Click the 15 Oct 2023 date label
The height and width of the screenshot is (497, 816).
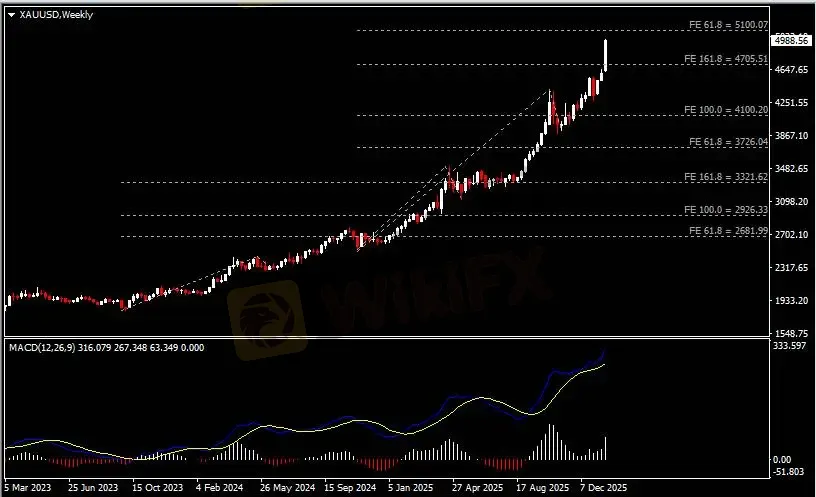pos(158,488)
